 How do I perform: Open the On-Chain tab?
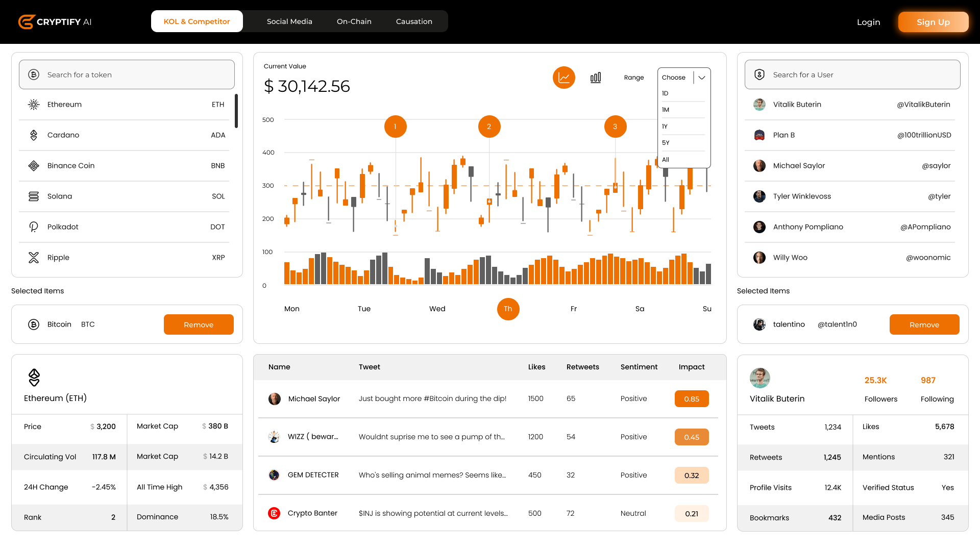coord(354,21)
